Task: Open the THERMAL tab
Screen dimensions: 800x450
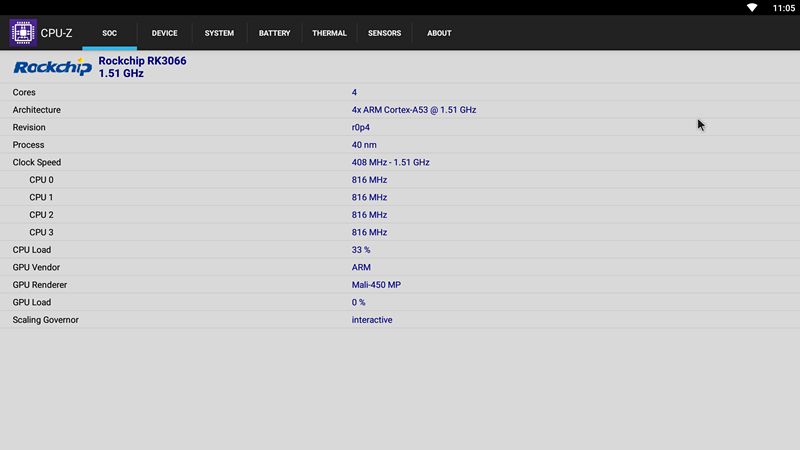Action: pyautogui.click(x=329, y=33)
